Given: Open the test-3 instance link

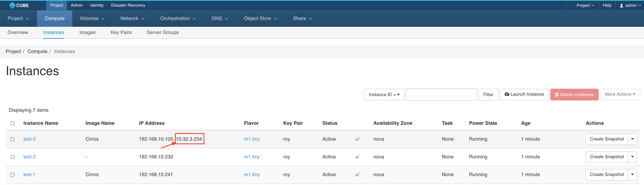Looking at the screenshot, I should pos(30,139).
